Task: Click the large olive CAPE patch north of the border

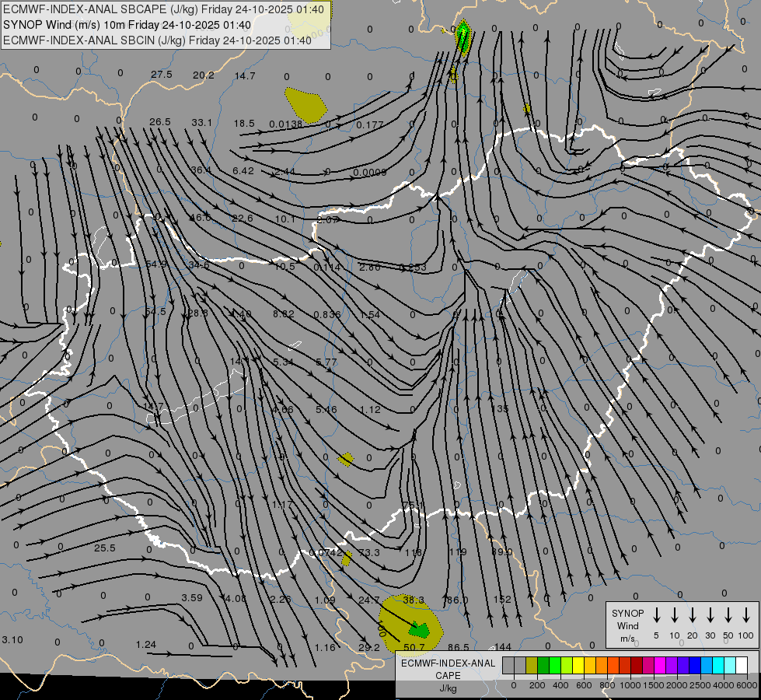Action: (305, 104)
